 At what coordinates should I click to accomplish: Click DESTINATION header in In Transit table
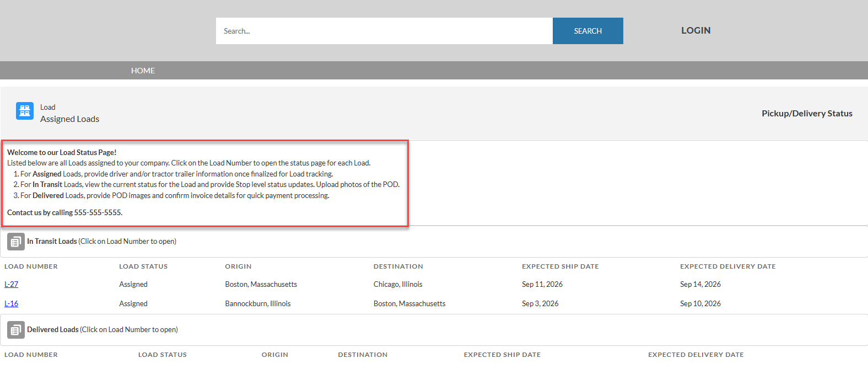(398, 266)
